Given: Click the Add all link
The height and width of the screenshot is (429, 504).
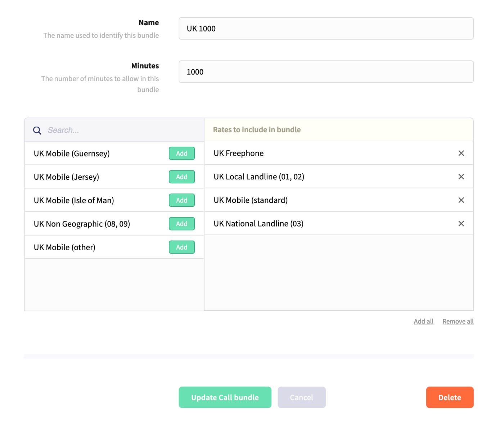Looking at the screenshot, I should [x=423, y=321].
